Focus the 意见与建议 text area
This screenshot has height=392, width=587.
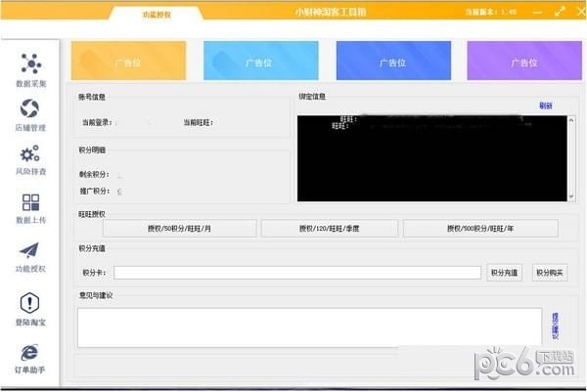(309, 327)
